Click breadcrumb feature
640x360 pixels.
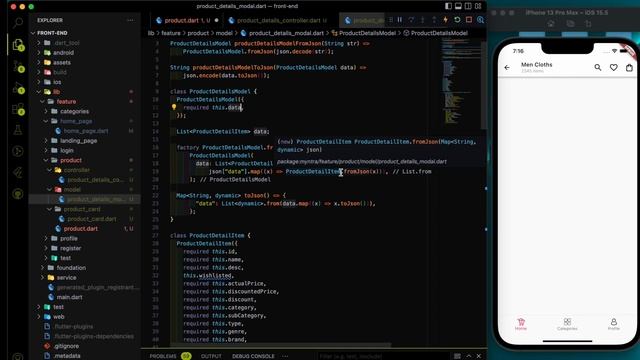pos(171,33)
